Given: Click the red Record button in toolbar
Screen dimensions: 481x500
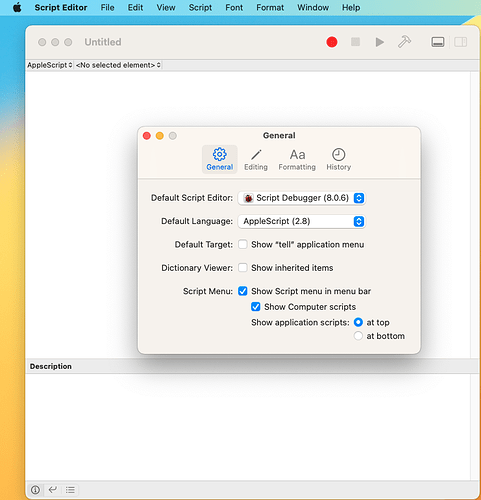Looking at the screenshot, I should click(332, 42).
